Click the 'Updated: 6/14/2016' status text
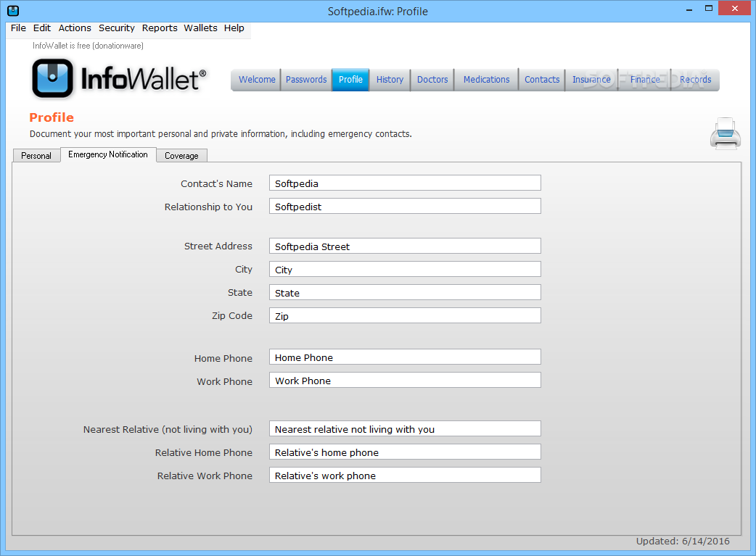This screenshot has height=556, width=756. [683, 541]
